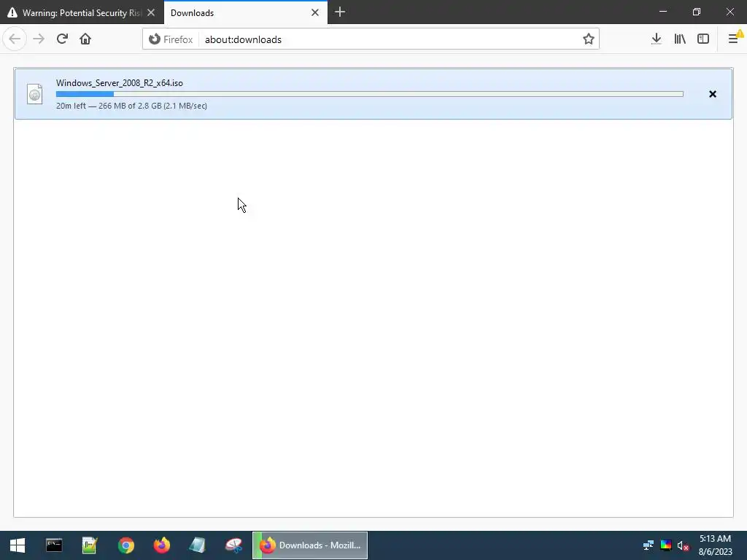Click the download progress bar
Viewport: 747px width, 560px height.
[x=370, y=94]
